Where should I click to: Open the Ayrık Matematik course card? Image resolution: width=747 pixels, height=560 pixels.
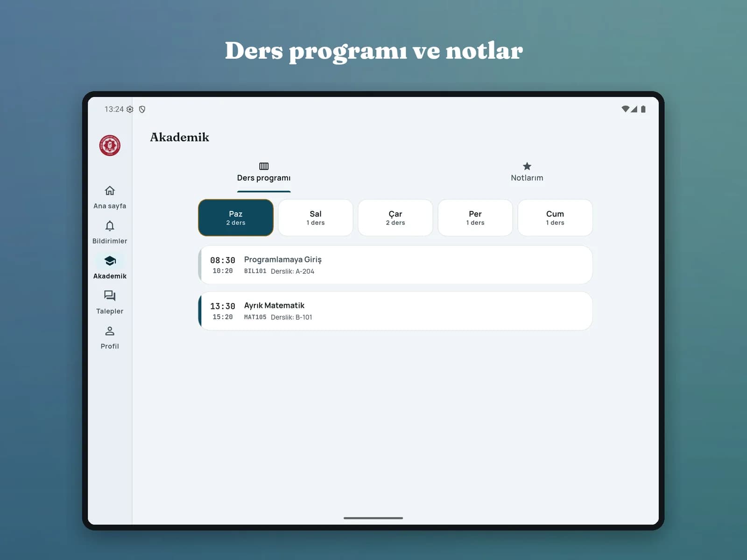tap(395, 311)
